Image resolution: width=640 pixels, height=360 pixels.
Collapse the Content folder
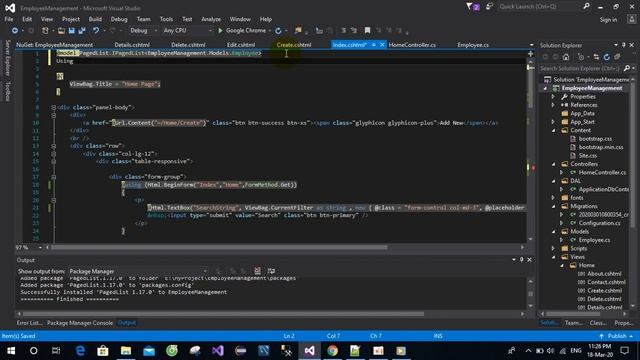[x=553, y=130]
